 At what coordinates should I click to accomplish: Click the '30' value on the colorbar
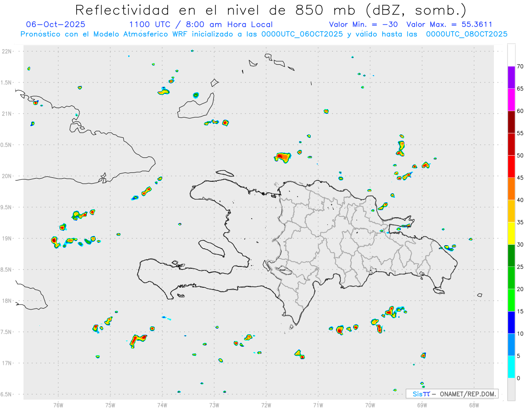tap(520, 244)
